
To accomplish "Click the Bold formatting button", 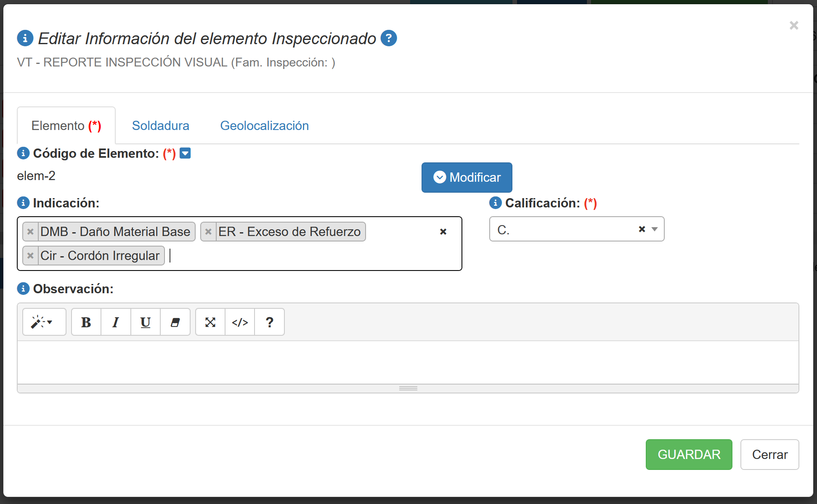I will click(86, 322).
